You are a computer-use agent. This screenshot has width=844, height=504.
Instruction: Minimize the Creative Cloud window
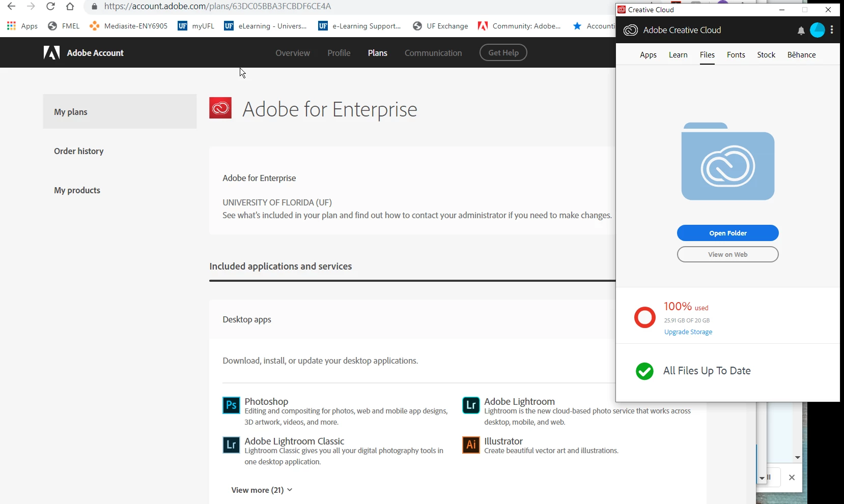[x=782, y=10]
